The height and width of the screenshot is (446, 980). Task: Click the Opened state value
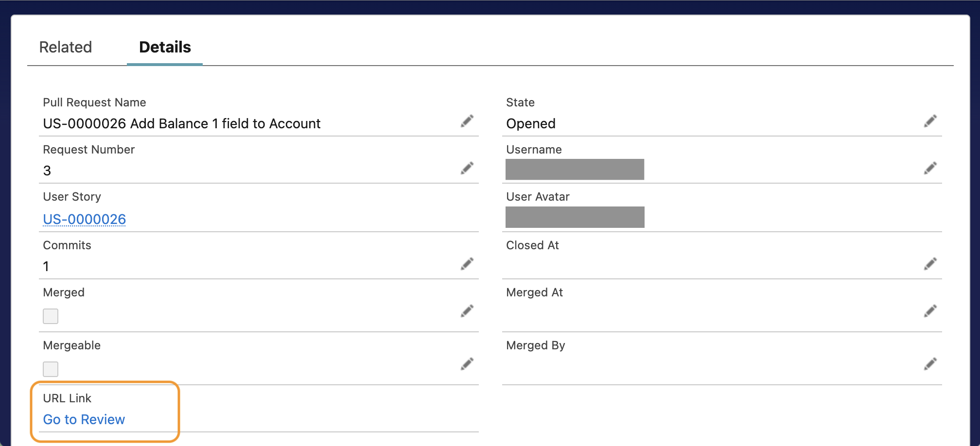click(531, 124)
